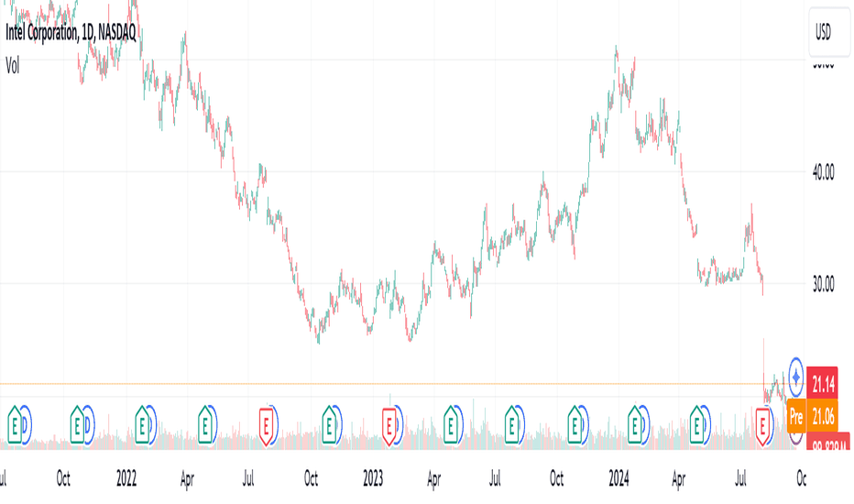
Task: Click the Oct label just before 2023
Action: [311, 478]
